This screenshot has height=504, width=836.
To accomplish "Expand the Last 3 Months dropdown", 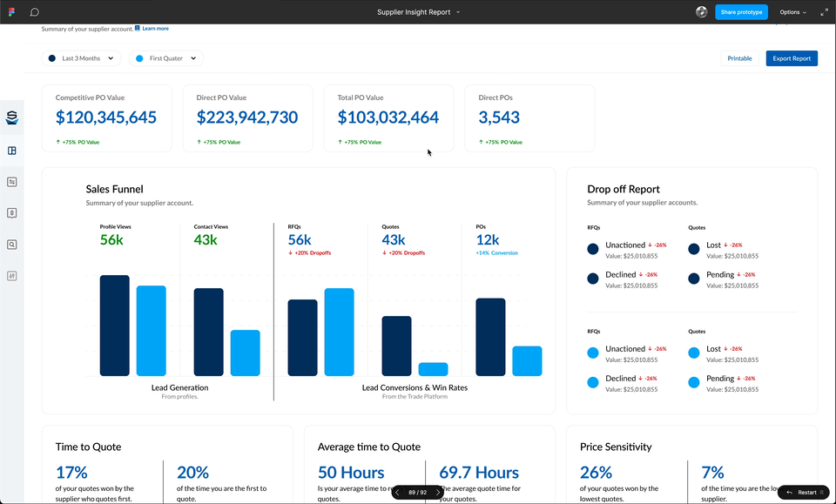I will click(x=81, y=58).
